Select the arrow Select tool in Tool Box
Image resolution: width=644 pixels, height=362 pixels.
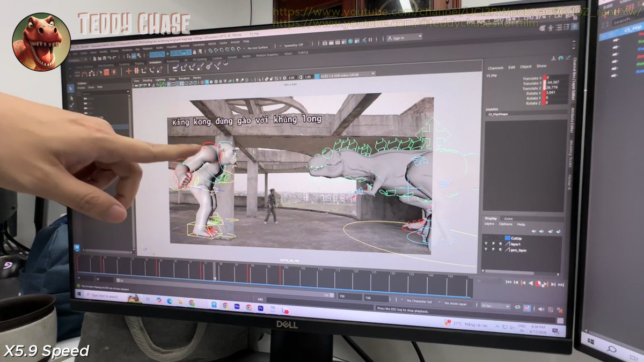71,88
